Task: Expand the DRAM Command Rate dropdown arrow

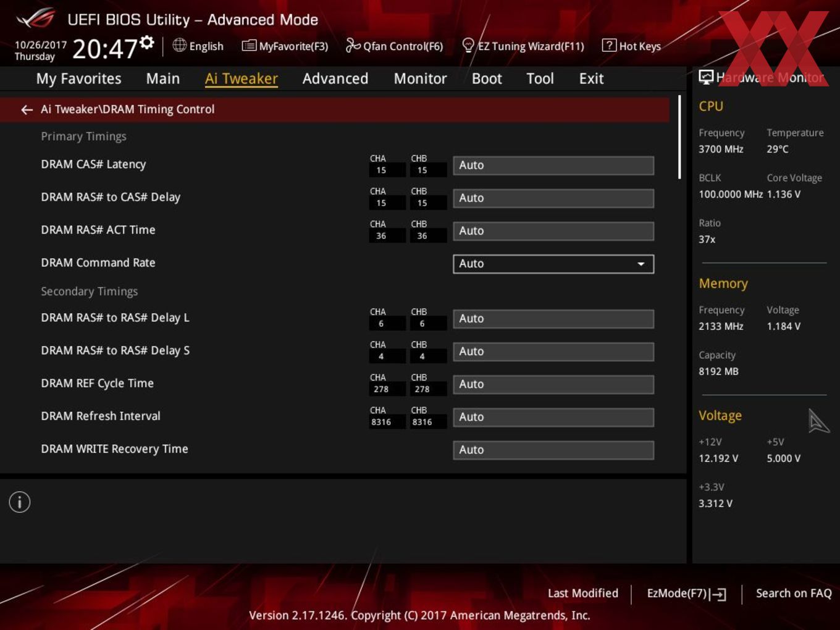Action: [x=641, y=264]
